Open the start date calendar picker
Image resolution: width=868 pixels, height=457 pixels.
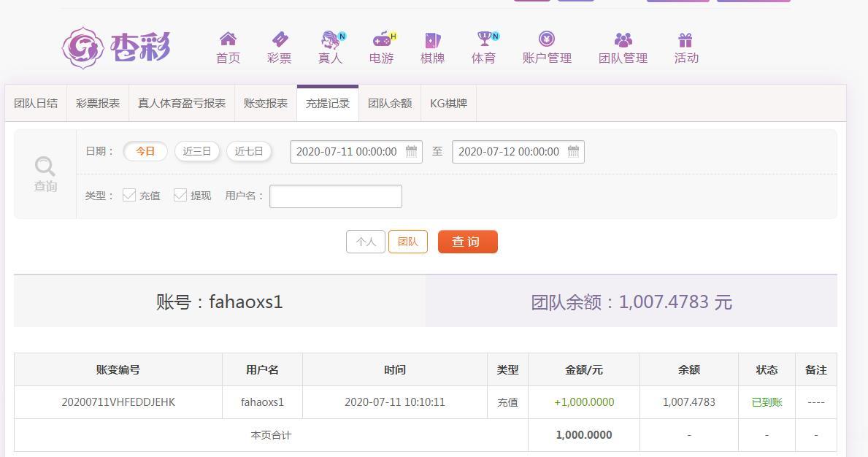[411, 151]
